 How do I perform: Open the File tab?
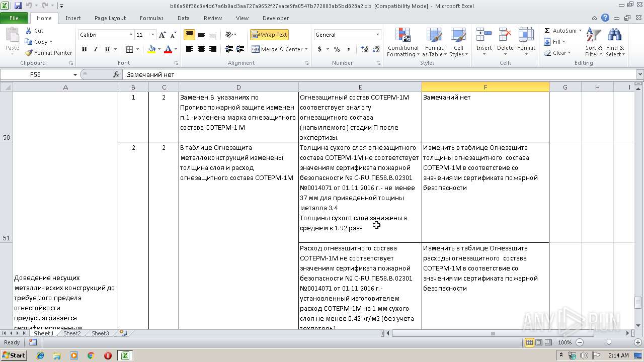pos(14,18)
